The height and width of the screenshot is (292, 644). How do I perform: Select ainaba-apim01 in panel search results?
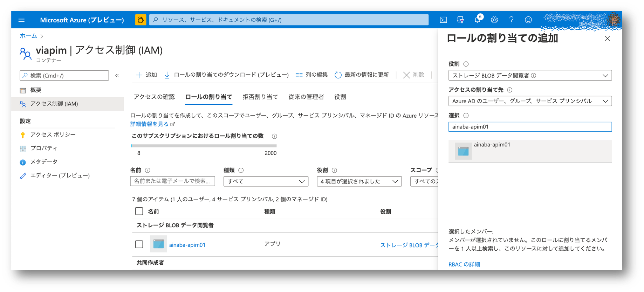click(530, 151)
